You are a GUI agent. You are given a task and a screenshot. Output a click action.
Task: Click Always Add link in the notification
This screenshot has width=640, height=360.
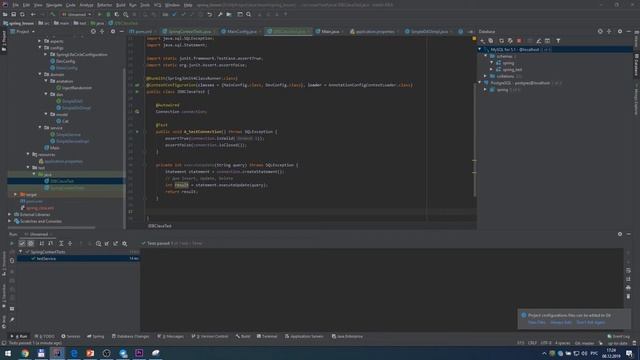tap(561, 322)
